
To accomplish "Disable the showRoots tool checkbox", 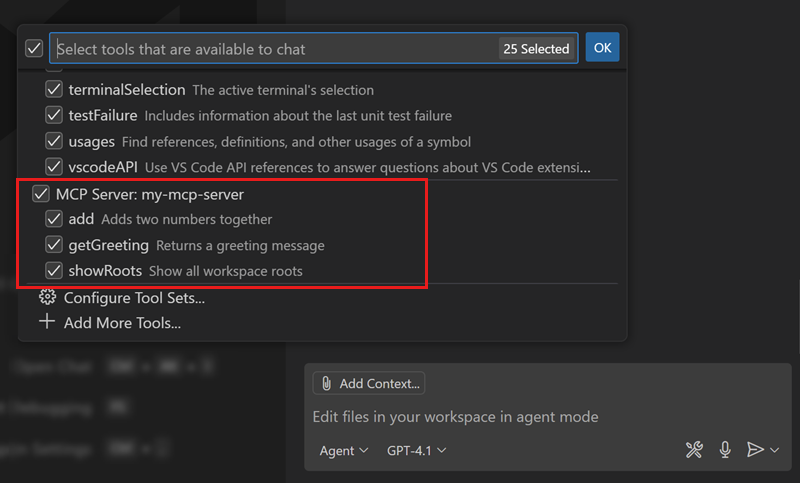I will [54, 271].
